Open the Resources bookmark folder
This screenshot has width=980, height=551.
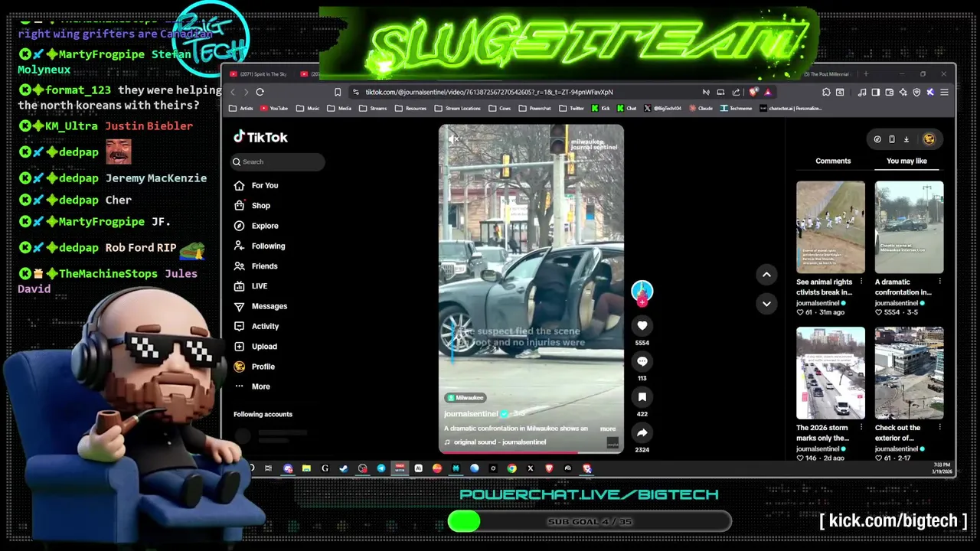click(x=410, y=109)
